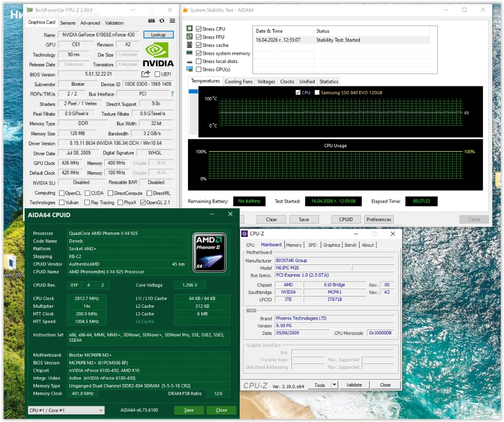Expand the CPU-Z Tools dropdown arrow
Image resolution: width=504 pixels, height=422 pixels.
(x=334, y=385)
